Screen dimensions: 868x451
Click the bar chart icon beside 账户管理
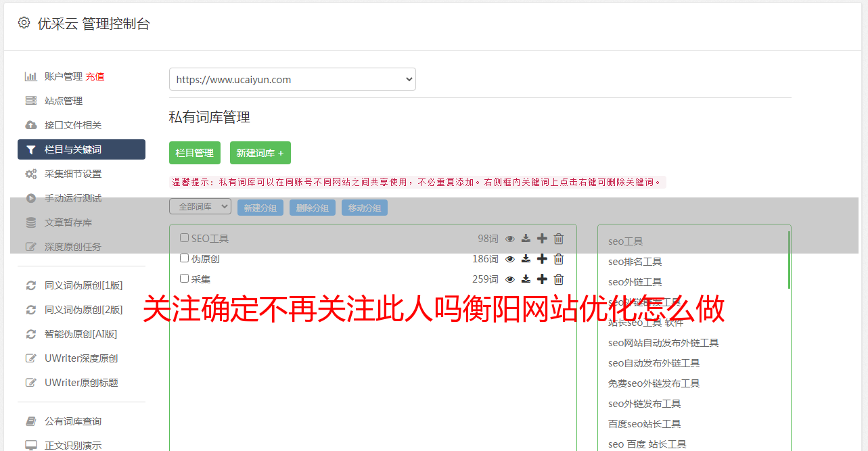31,76
